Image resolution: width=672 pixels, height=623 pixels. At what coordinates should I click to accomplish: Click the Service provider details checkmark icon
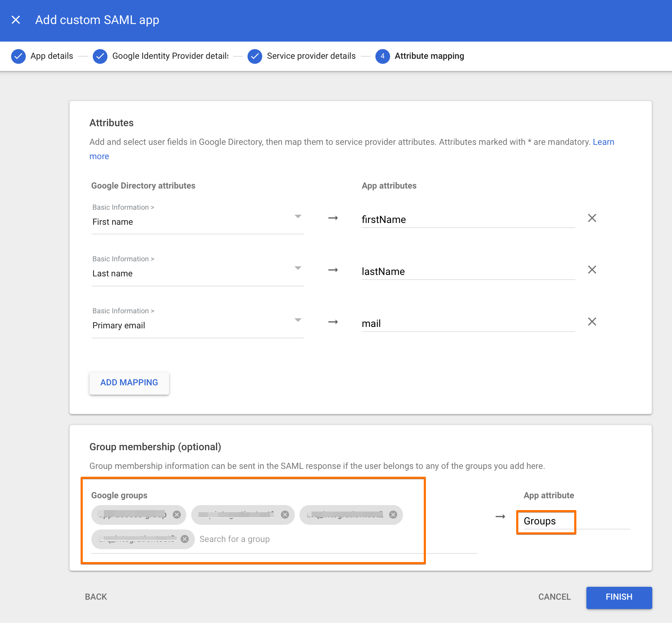click(255, 56)
